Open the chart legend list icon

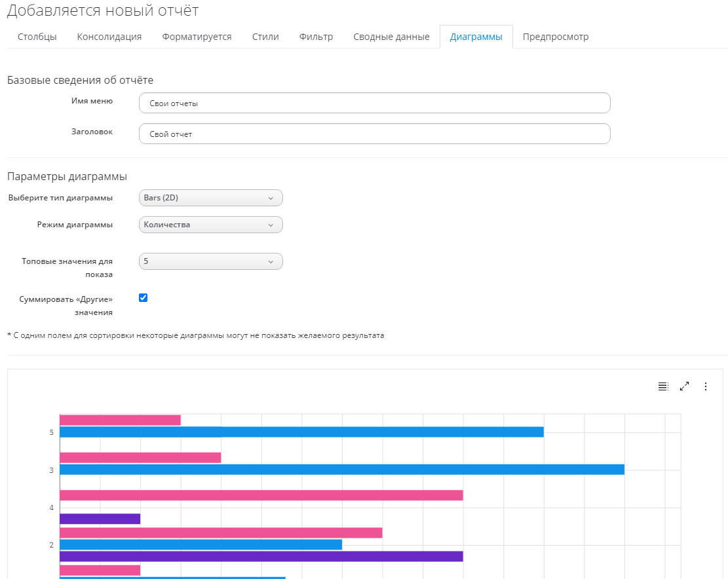click(x=662, y=386)
